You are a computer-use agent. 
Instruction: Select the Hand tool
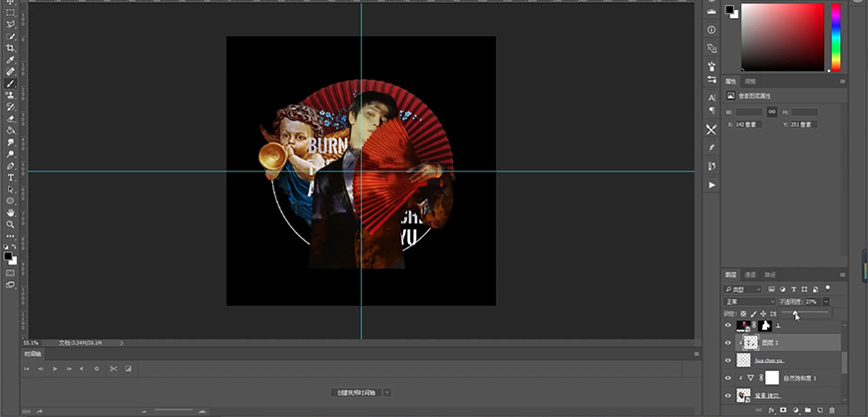pos(11,212)
